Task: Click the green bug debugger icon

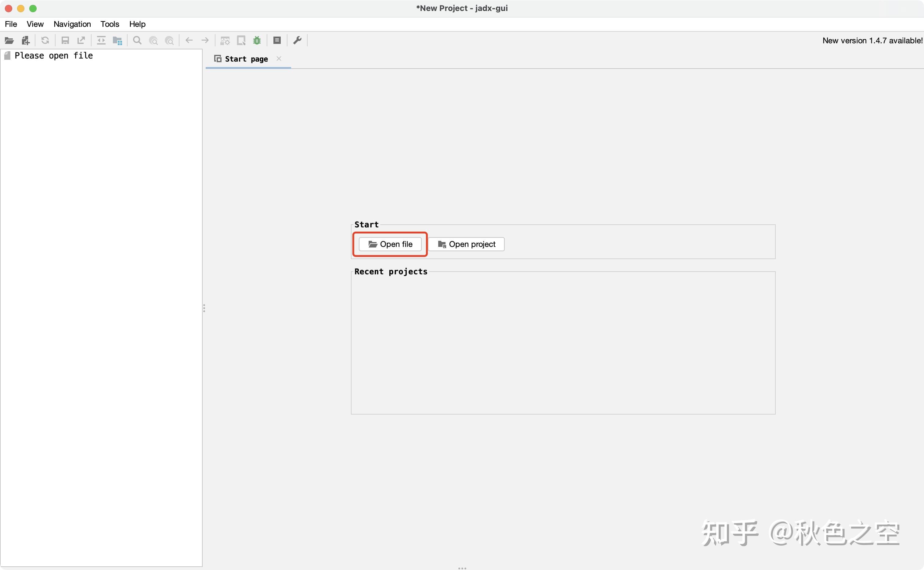Action: click(257, 40)
